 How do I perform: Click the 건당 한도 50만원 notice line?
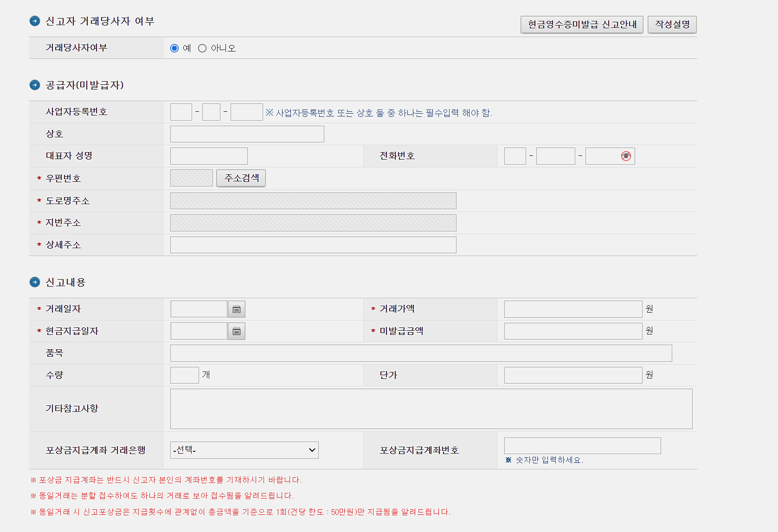(240, 512)
